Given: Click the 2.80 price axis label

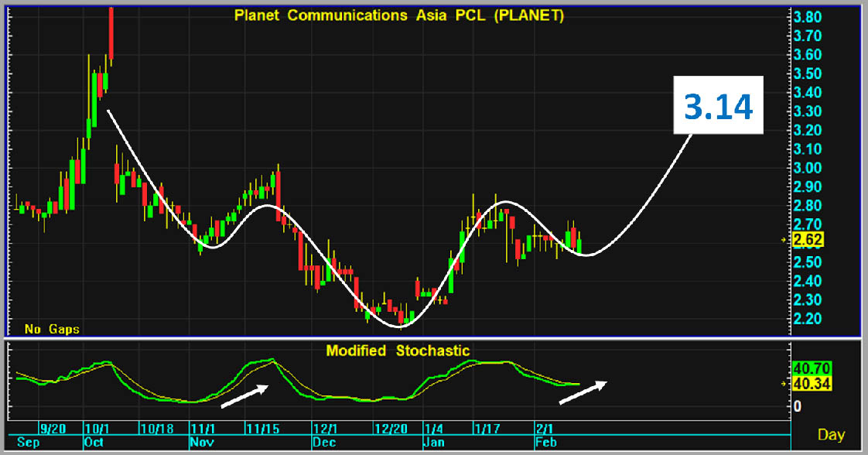Looking at the screenshot, I should coord(807,205).
